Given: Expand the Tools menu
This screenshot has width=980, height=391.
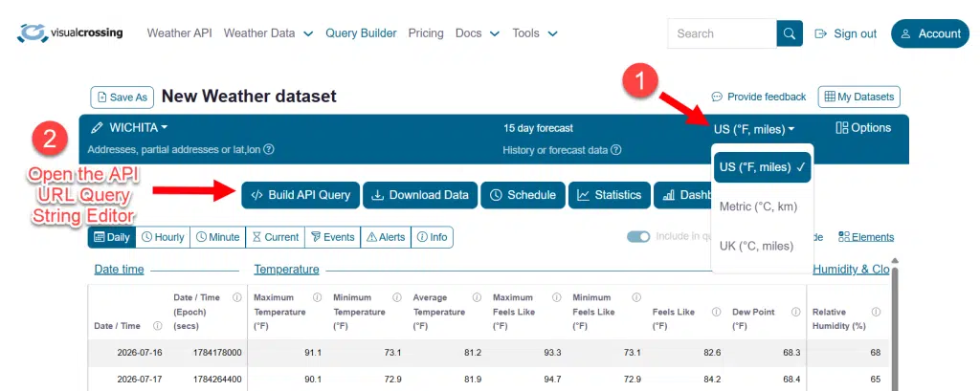Looking at the screenshot, I should click(x=535, y=33).
